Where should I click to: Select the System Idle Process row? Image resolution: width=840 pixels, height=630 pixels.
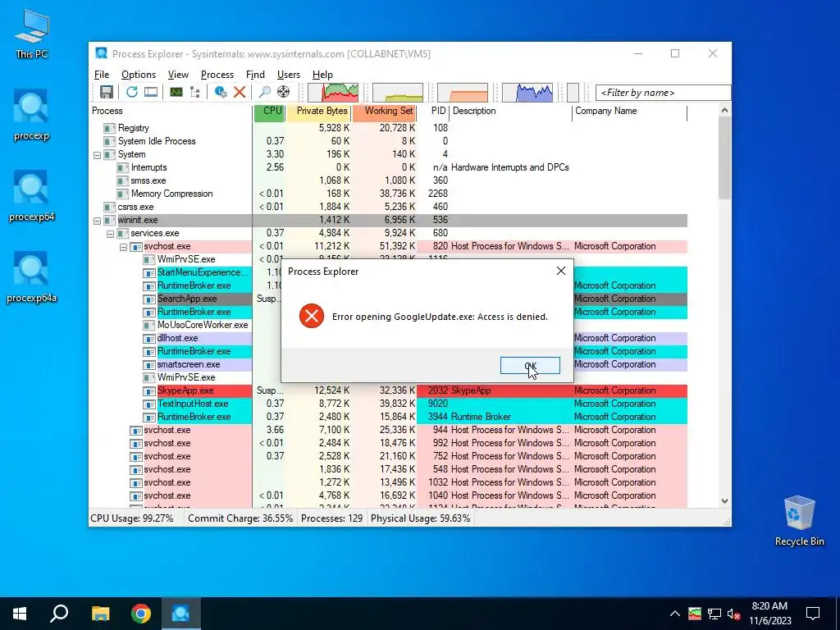click(x=389, y=141)
